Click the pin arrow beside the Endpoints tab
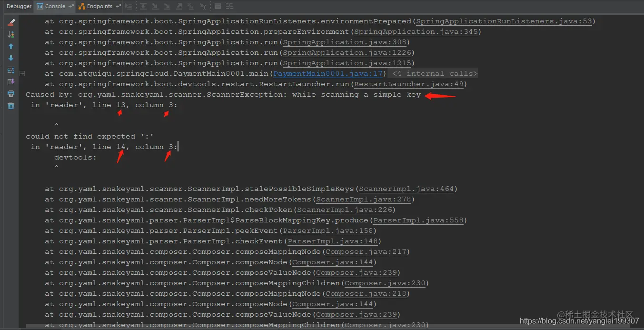 (118, 6)
